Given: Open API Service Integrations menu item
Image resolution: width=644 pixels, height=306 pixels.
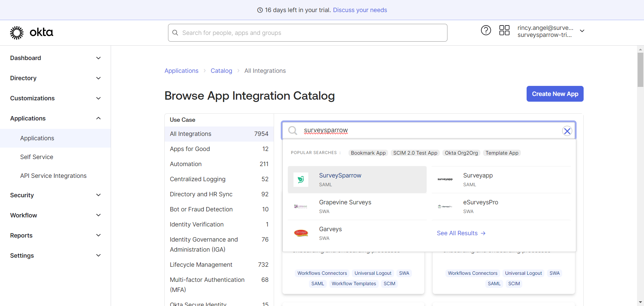Looking at the screenshot, I should click(53, 176).
